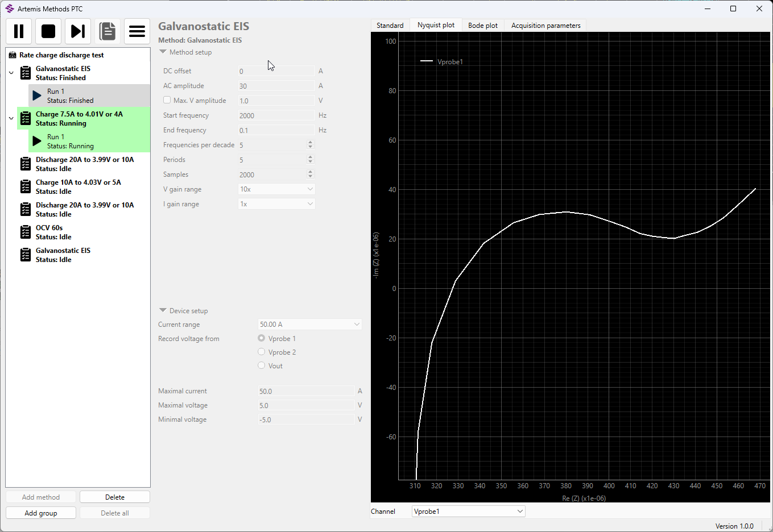
Task: Pause the running test sequence
Action: click(19, 31)
